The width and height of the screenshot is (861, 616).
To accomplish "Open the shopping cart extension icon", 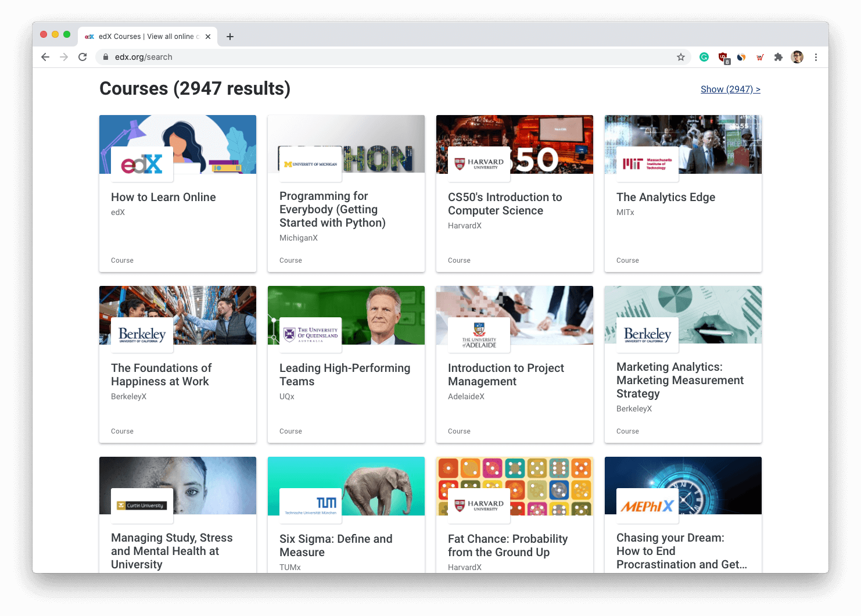I will pos(760,57).
